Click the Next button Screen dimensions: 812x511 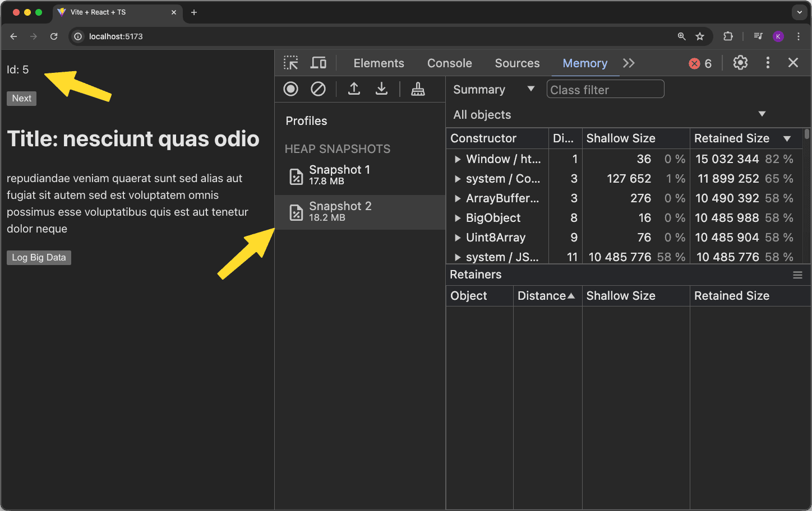[22, 98]
